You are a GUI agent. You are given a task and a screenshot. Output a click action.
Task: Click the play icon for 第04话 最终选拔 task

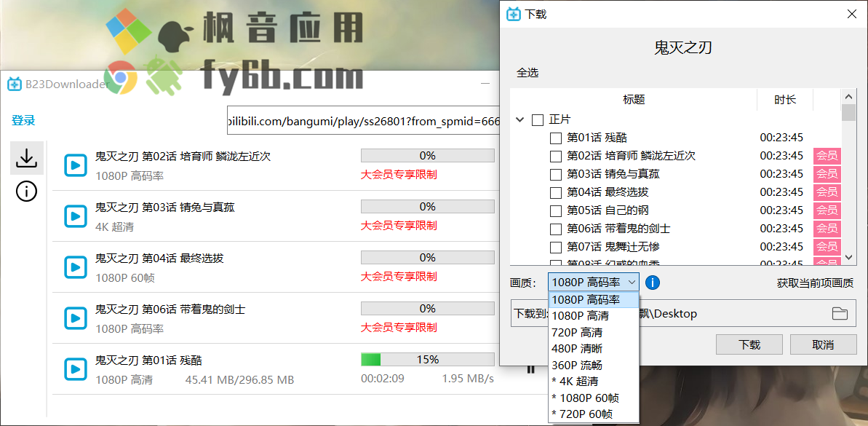[75, 267]
